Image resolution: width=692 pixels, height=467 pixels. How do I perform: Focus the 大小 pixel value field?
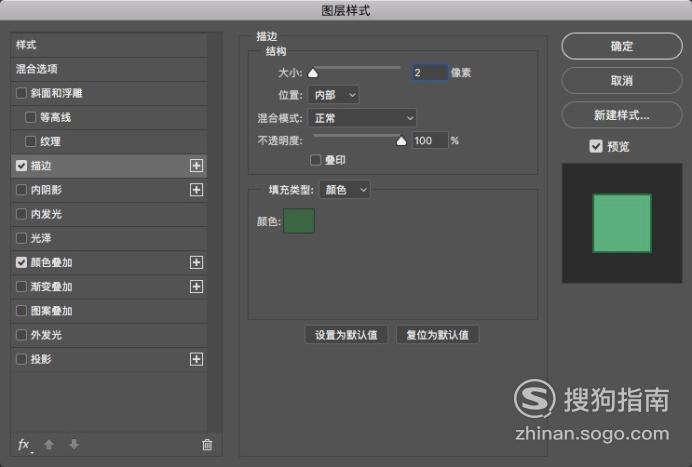[429, 72]
